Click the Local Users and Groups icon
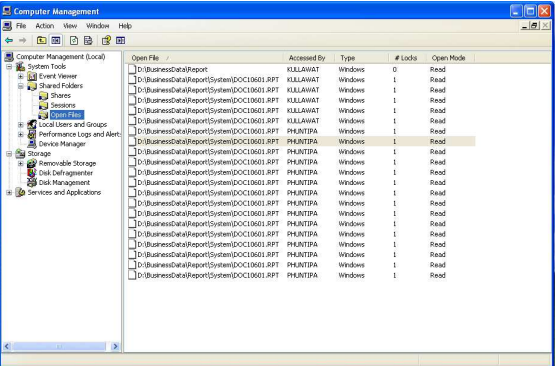Viewport: 556px width, 366px height. (32, 124)
